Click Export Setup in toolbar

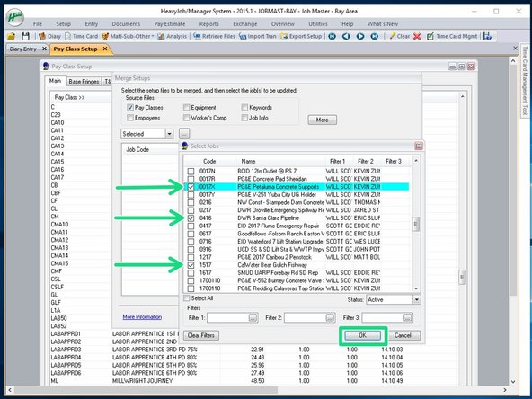click(301, 36)
